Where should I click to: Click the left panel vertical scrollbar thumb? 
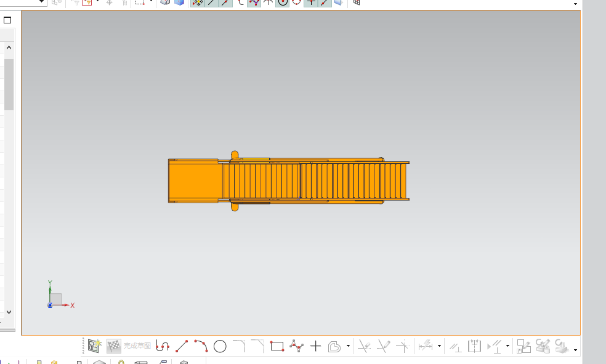[9, 84]
